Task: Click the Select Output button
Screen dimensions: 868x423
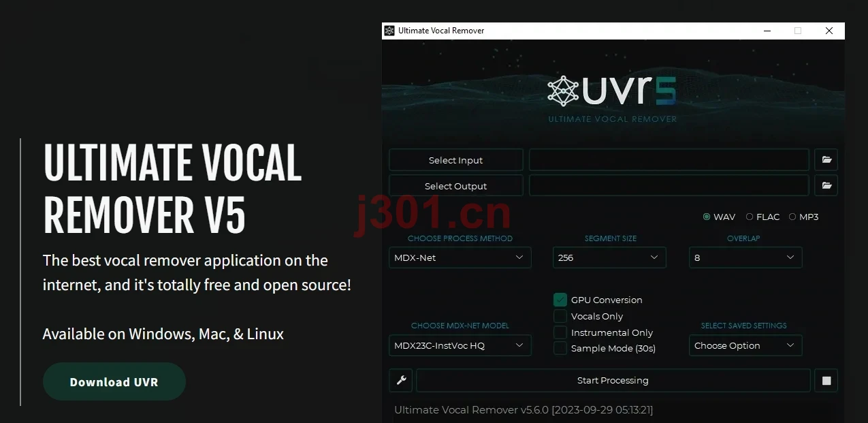Action: (455, 185)
